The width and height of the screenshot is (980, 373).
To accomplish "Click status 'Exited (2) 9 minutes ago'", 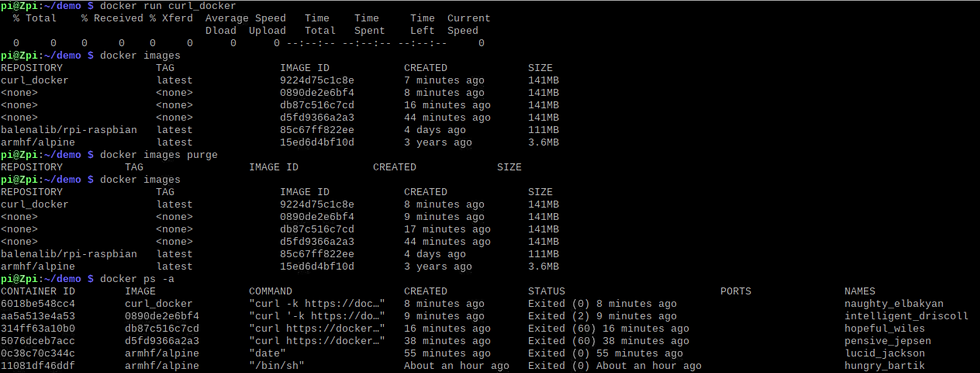I will tap(602, 316).
